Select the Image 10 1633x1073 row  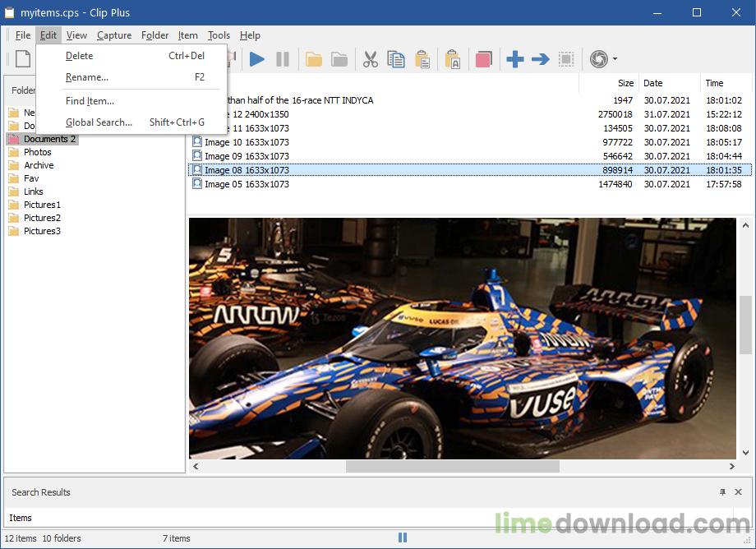click(469, 142)
